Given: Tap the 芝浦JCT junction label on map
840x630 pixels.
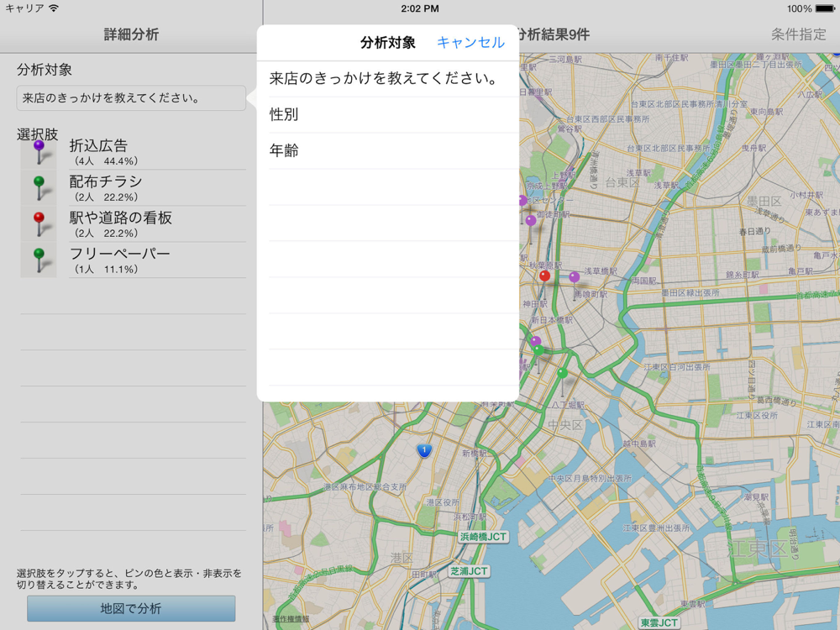Looking at the screenshot, I should 469,571.
